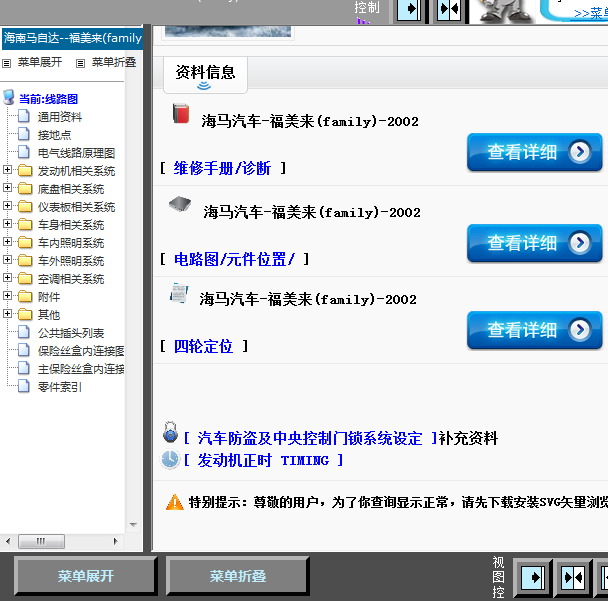Viewport: 608px width, 601px height.
Task: Click the sidebar scroll-right arrow
Action: click(115, 541)
